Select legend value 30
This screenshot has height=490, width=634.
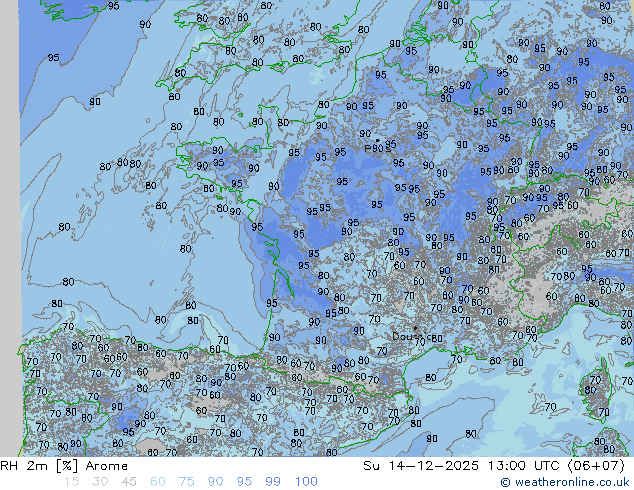(x=100, y=482)
